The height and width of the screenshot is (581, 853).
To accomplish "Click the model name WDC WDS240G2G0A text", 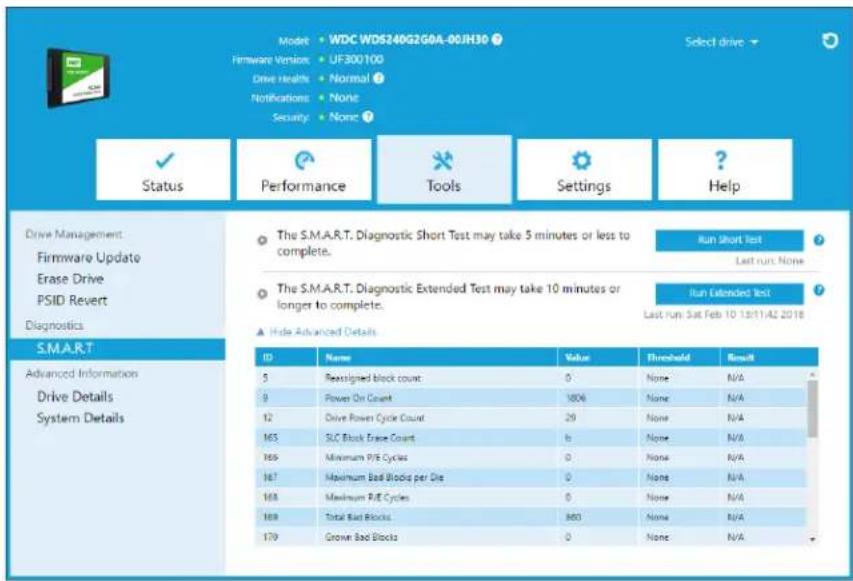I will pos(409,40).
